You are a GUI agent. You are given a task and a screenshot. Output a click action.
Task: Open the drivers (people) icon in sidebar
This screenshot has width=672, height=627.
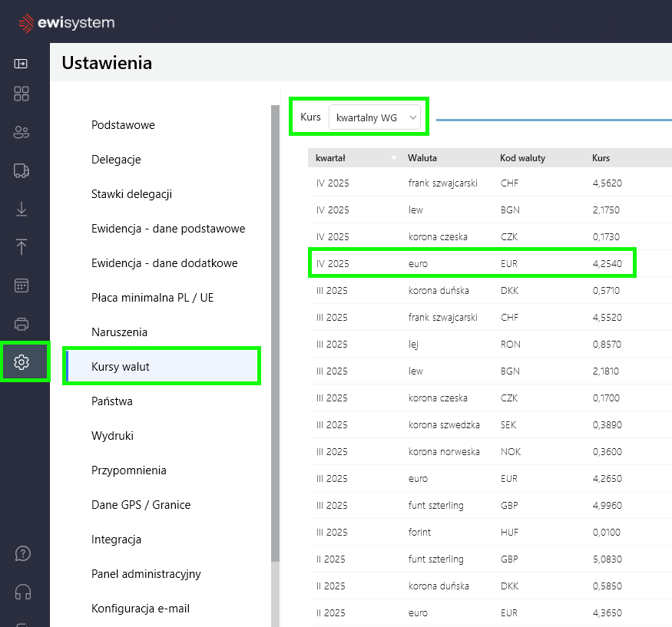[x=22, y=132]
